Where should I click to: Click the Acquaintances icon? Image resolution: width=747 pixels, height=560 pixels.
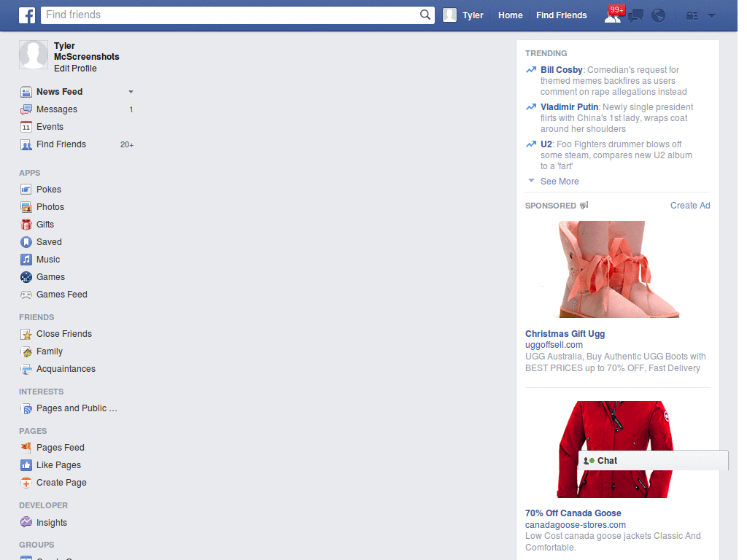coord(26,369)
